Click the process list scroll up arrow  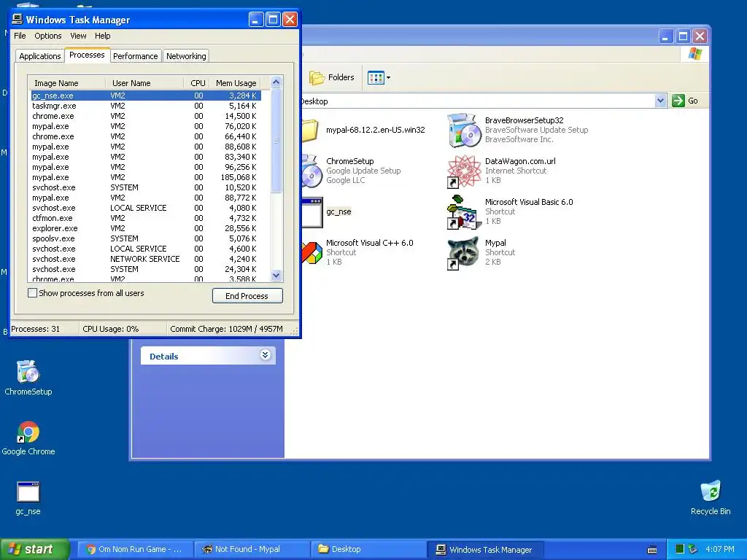pos(276,82)
